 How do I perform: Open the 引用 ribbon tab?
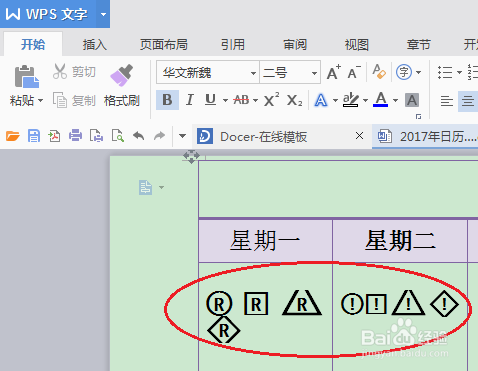[233, 44]
